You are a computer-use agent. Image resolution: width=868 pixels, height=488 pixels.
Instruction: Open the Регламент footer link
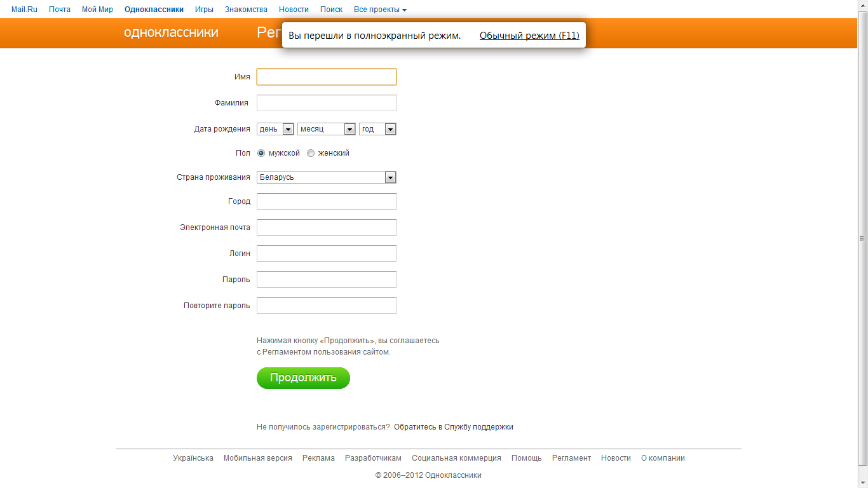[571, 458]
